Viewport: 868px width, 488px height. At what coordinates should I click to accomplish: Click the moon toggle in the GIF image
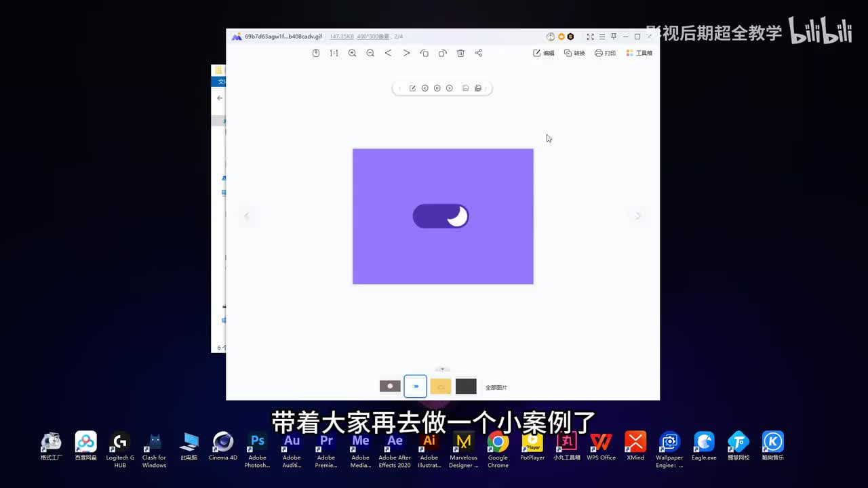[441, 216]
